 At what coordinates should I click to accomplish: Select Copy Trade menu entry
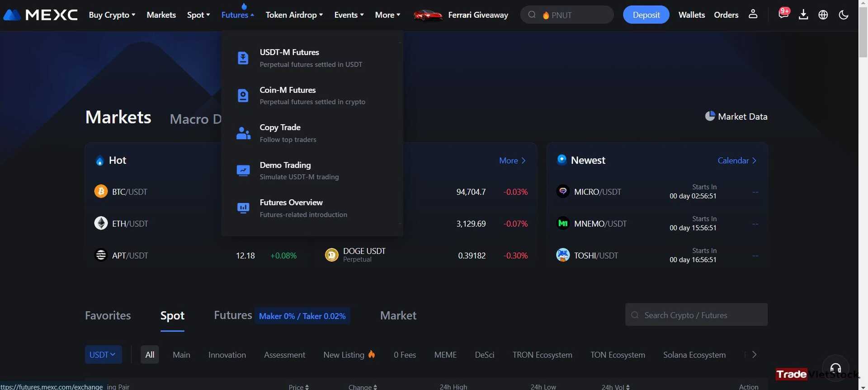[312, 133]
